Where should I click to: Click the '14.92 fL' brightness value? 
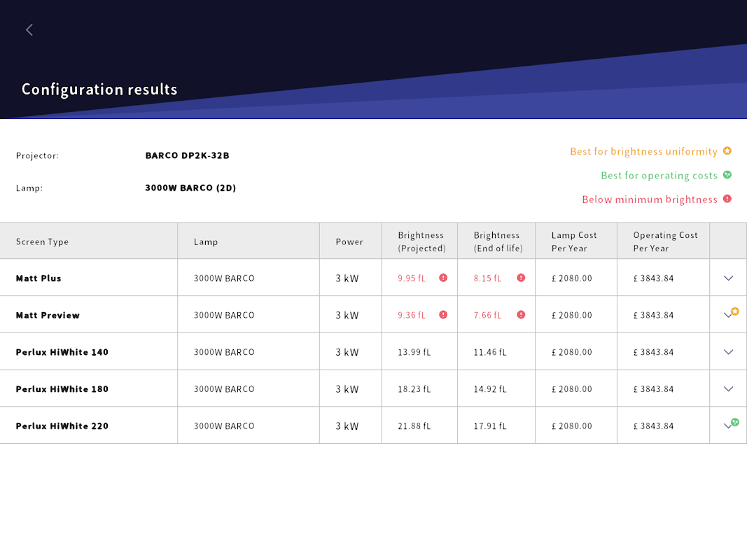click(x=490, y=389)
